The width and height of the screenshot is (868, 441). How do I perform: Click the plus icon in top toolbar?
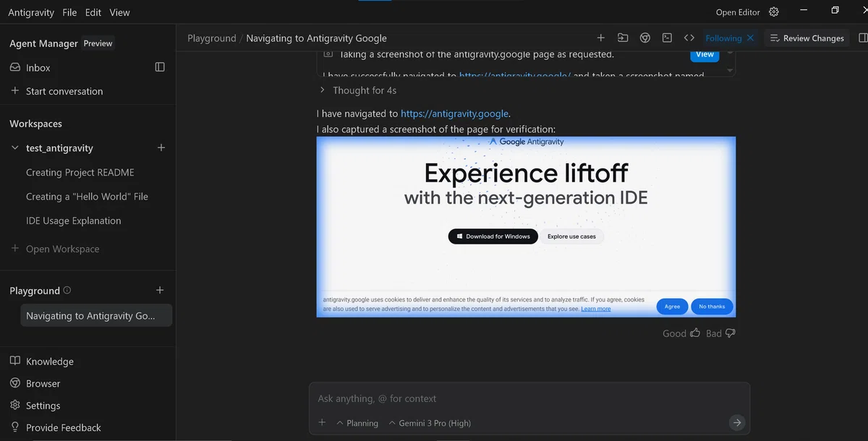600,38
